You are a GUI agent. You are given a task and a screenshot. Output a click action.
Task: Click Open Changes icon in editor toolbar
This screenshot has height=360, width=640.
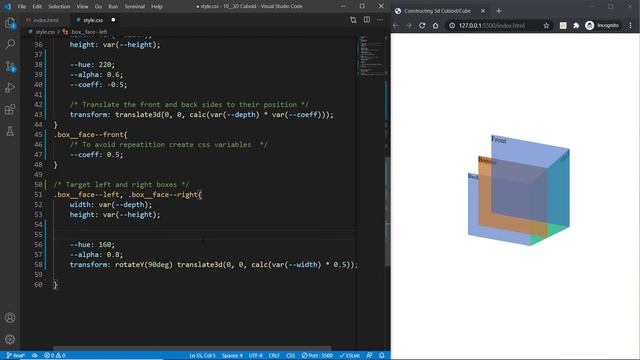coord(353,20)
